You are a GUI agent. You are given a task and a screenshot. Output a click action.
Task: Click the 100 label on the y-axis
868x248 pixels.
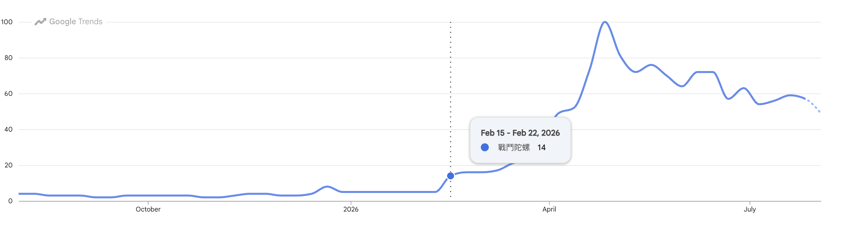(x=7, y=22)
